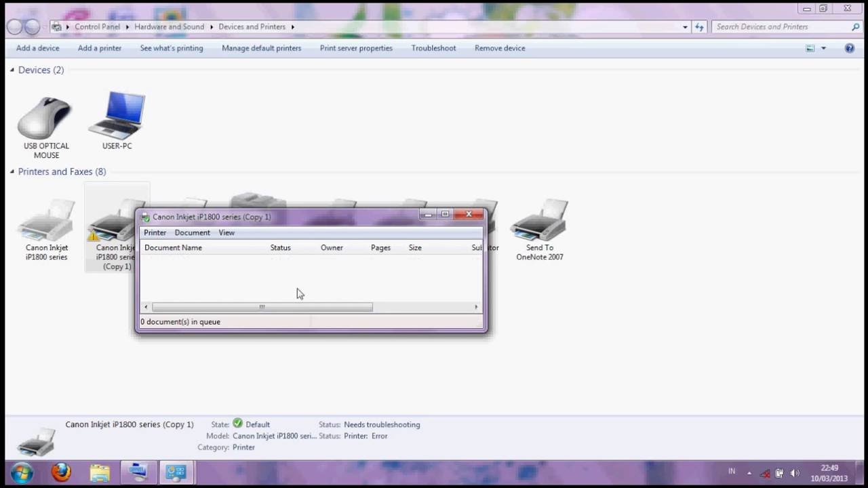
Task: Sort by Status column header
Action: (x=292, y=248)
